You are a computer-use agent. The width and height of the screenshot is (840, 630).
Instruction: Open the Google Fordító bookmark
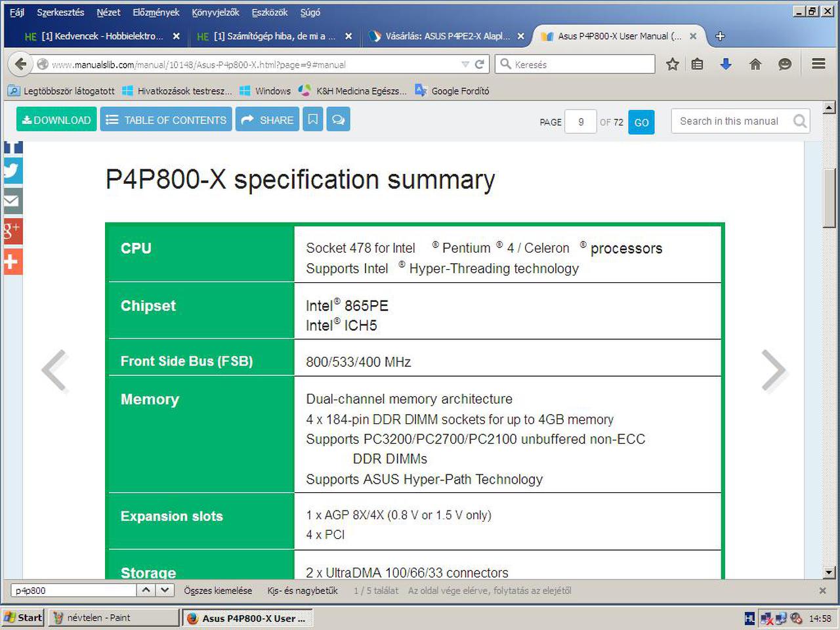[x=452, y=91]
